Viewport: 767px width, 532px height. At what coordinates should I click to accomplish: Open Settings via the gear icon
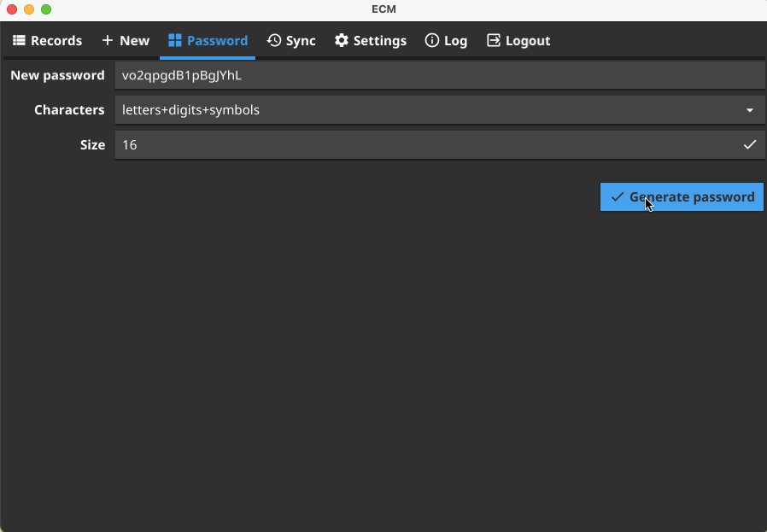(340, 40)
